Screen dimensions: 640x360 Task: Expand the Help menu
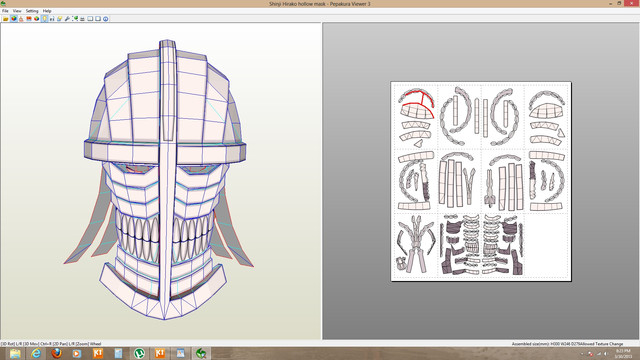(x=47, y=11)
